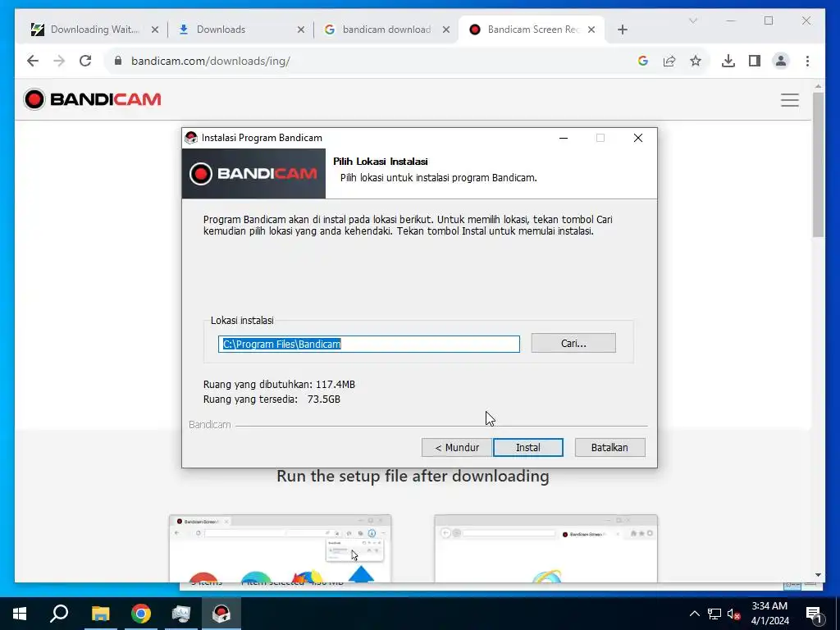Click the muted volume tray icon
This screenshot has height=630, width=840.
733,614
